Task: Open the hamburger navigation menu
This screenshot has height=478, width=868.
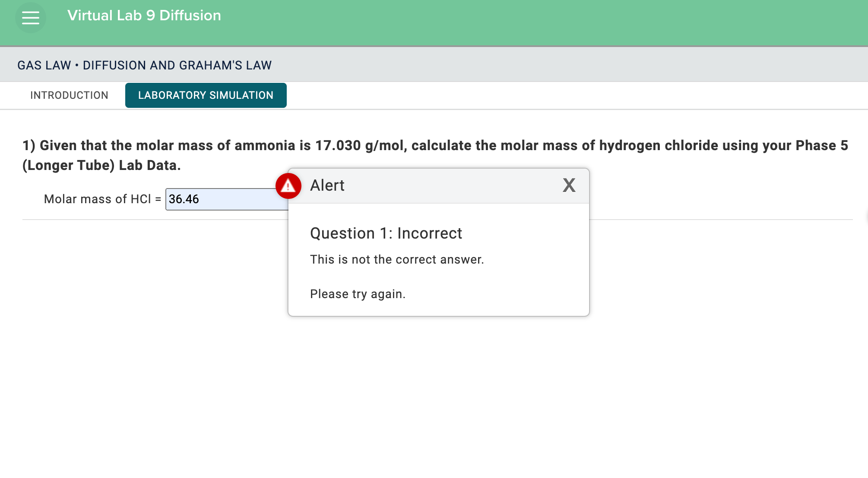Action: (x=30, y=18)
